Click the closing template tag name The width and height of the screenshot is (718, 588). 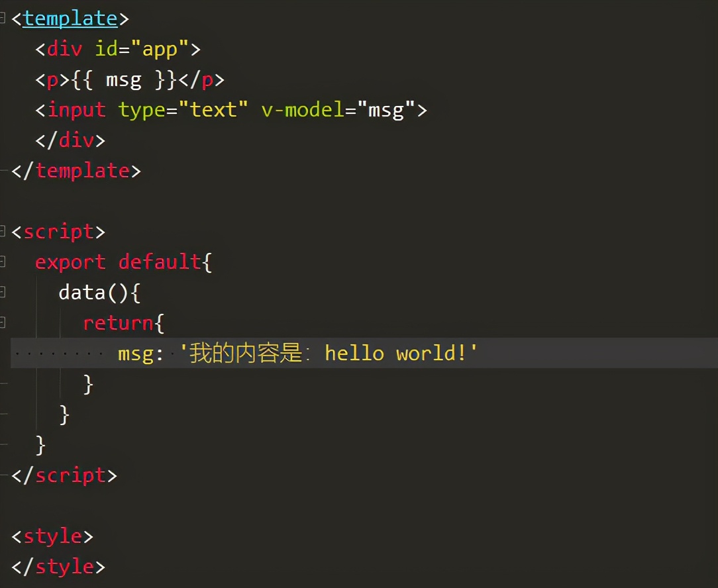(82, 171)
